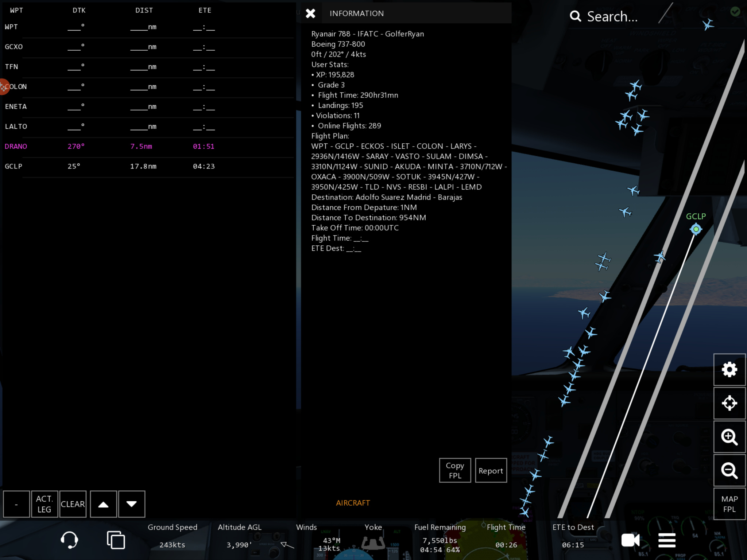Report this pilot
The height and width of the screenshot is (560, 747).
pos(491,471)
